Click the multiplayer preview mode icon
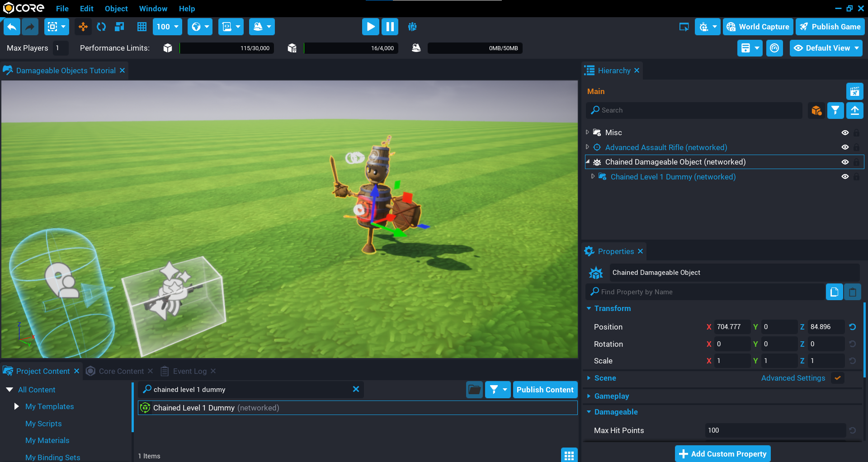Image resolution: width=868 pixels, height=462 pixels. point(412,27)
